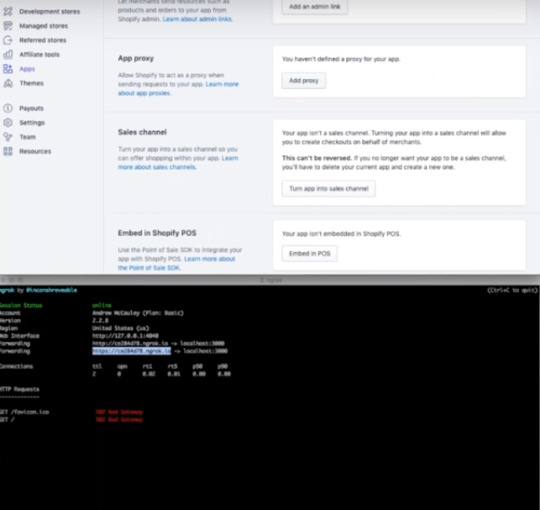Open Learn about admin links link
Image resolution: width=540 pixels, height=510 pixels.
(x=198, y=19)
